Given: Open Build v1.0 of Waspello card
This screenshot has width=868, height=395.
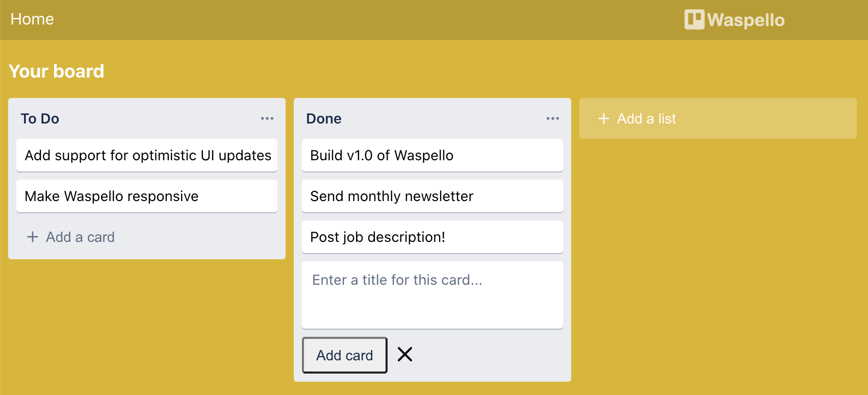Looking at the screenshot, I should coord(432,155).
